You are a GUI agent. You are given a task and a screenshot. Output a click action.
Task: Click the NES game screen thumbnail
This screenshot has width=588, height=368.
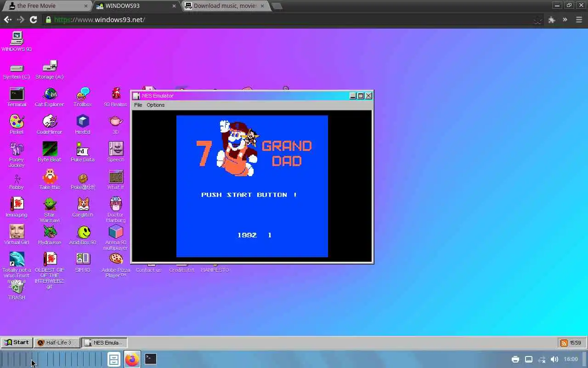click(x=252, y=186)
